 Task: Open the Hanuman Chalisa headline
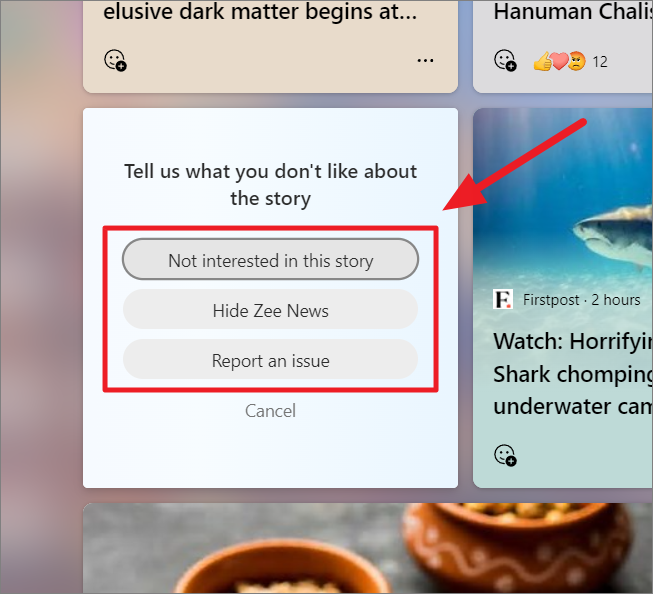pos(573,12)
